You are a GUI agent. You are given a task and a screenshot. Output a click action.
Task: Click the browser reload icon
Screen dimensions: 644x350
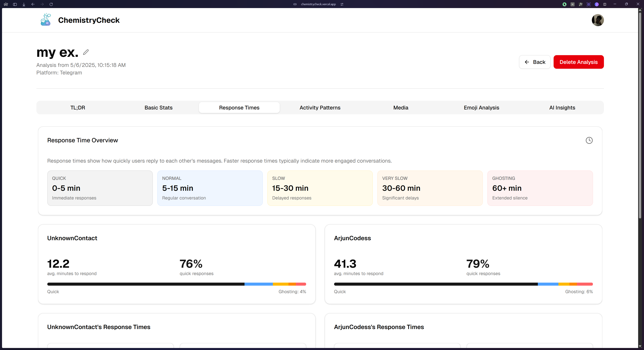[51, 4]
